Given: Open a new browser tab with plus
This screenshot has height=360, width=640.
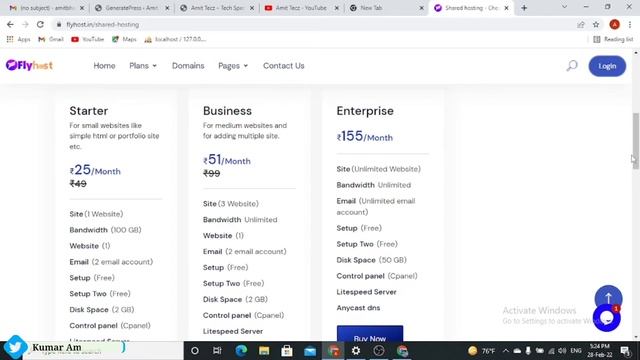Looking at the screenshot, I should (x=524, y=8).
